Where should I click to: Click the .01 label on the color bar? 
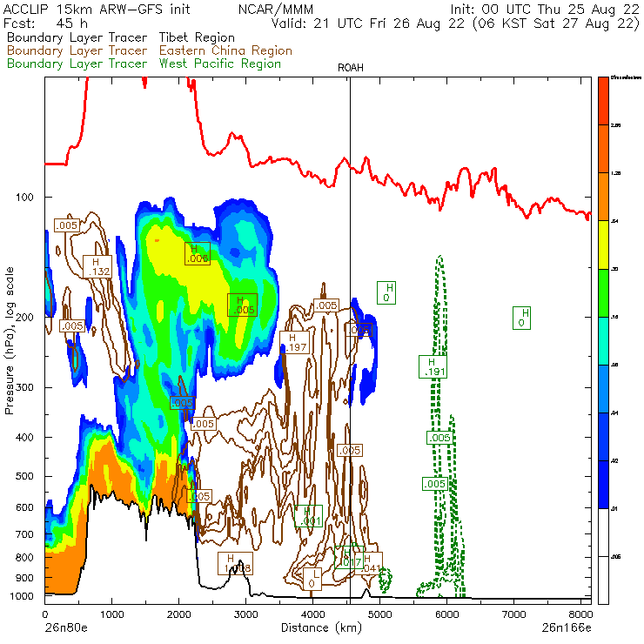[x=614, y=509]
